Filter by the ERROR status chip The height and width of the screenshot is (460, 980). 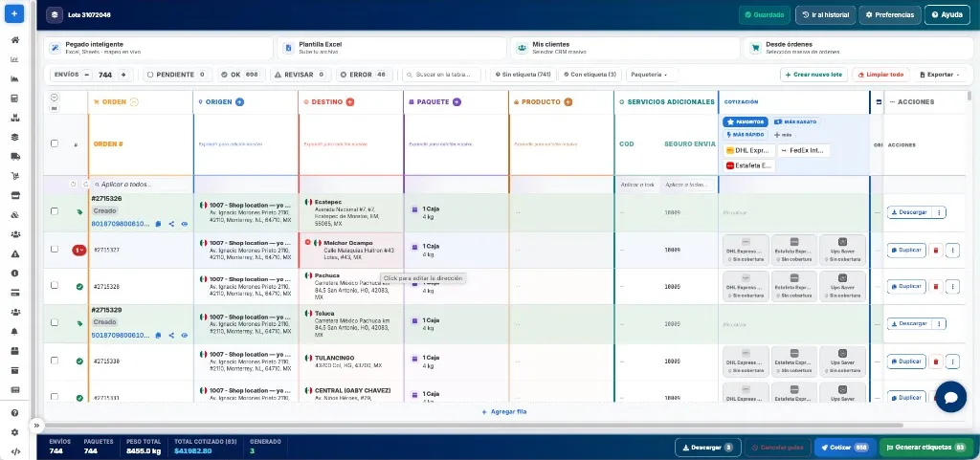coord(365,75)
